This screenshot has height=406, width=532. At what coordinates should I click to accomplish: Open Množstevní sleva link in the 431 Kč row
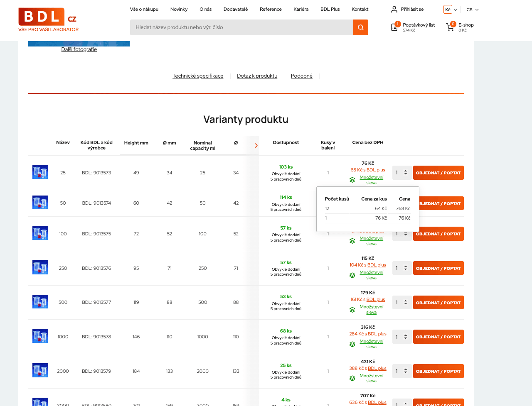[x=372, y=378]
